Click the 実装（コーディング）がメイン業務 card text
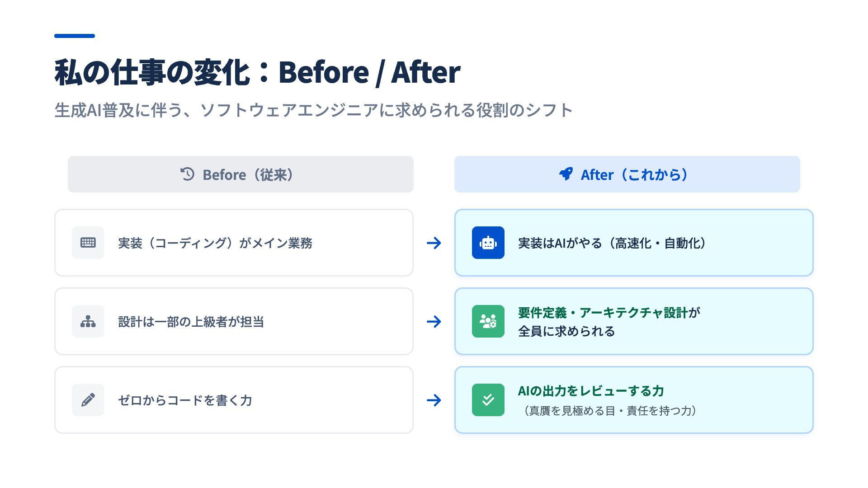Screen dimensions: 868x488 tap(215, 243)
